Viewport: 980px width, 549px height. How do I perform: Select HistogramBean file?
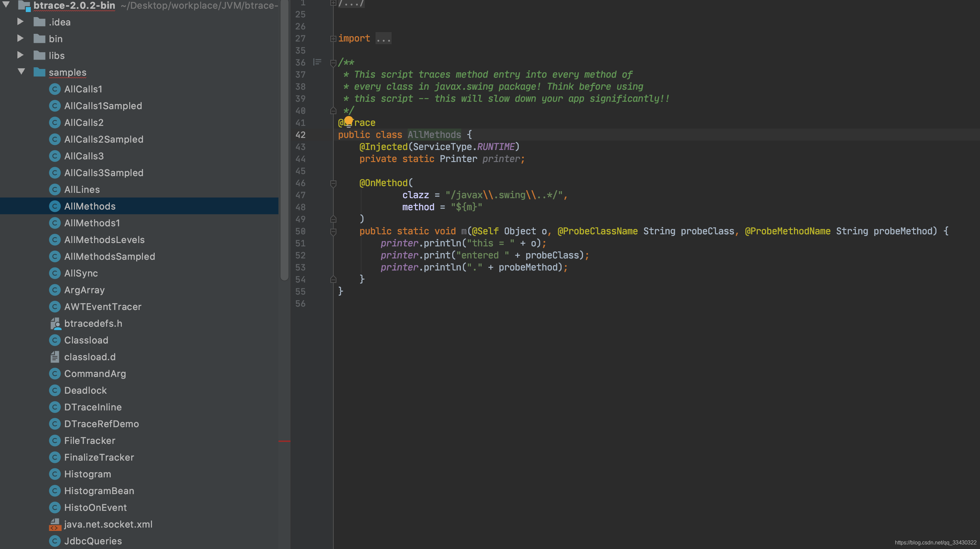click(99, 491)
